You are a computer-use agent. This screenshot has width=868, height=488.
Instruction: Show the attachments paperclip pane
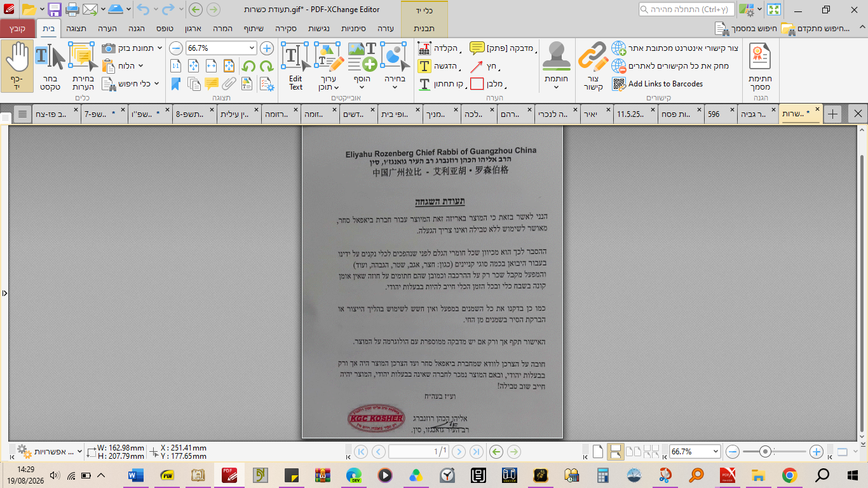pyautogui.click(x=229, y=84)
